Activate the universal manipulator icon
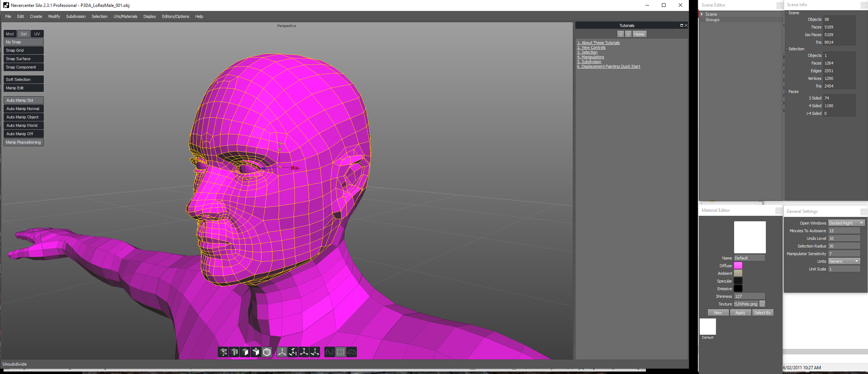Screen dimensions: 868x374 315,352
